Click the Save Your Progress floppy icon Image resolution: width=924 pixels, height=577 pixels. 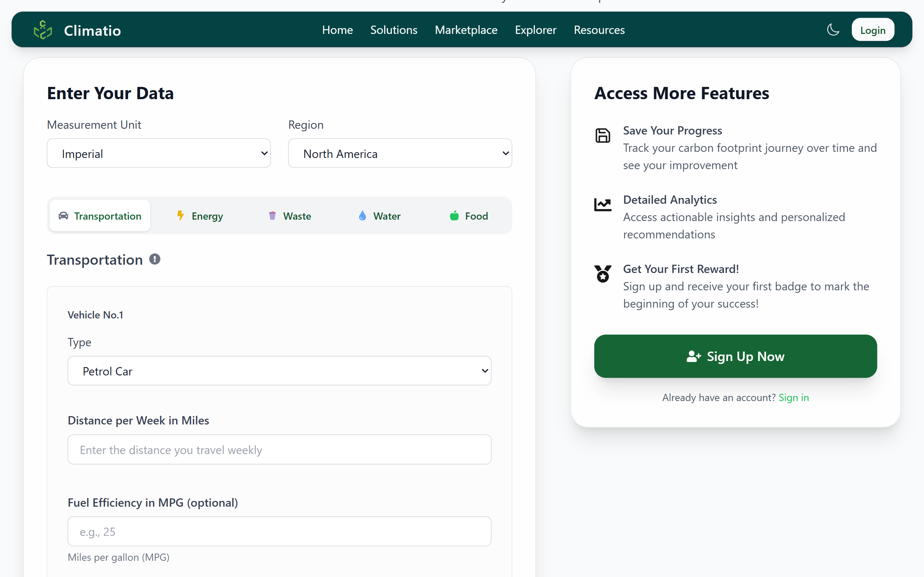click(602, 136)
